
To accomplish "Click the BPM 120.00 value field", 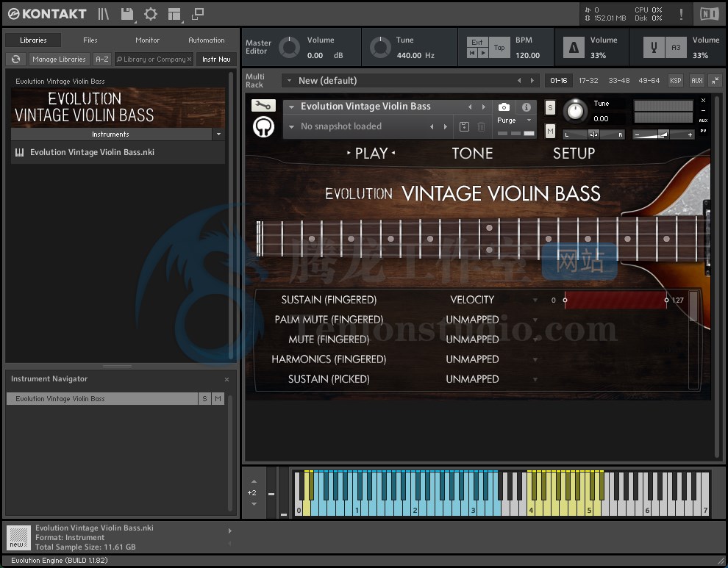I will tap(527, 55).
